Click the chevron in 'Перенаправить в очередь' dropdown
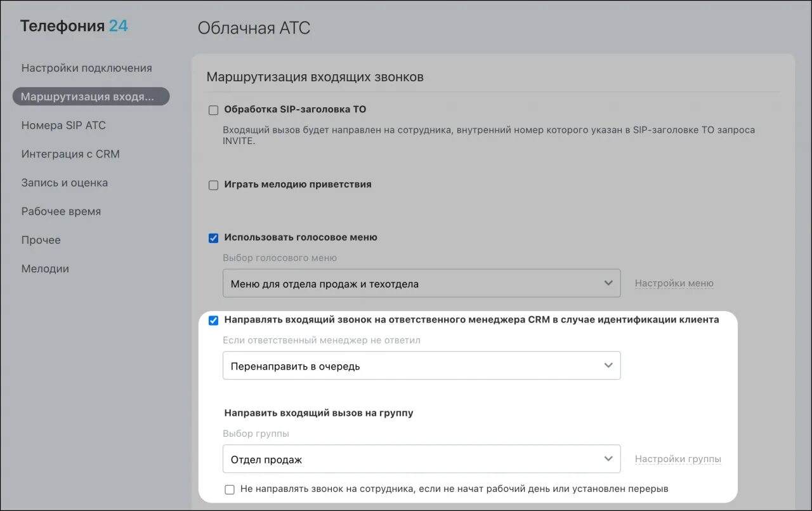The width and height of the screenshot is (812, 511). coord(608,366)
